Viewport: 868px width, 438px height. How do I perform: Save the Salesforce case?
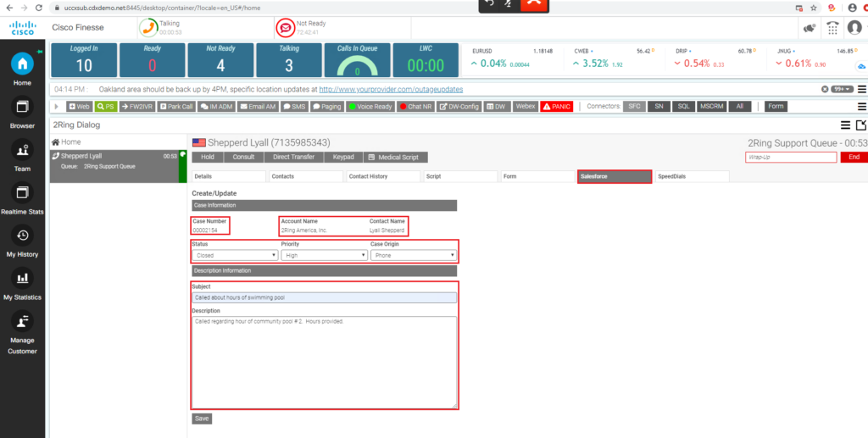[x=202, y=419]
